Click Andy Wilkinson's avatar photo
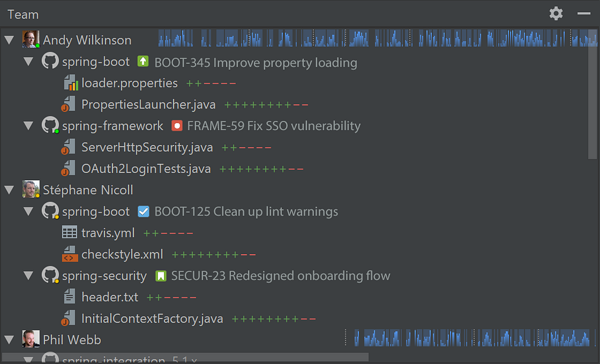The image size is (600, 364). pos(31,39)
